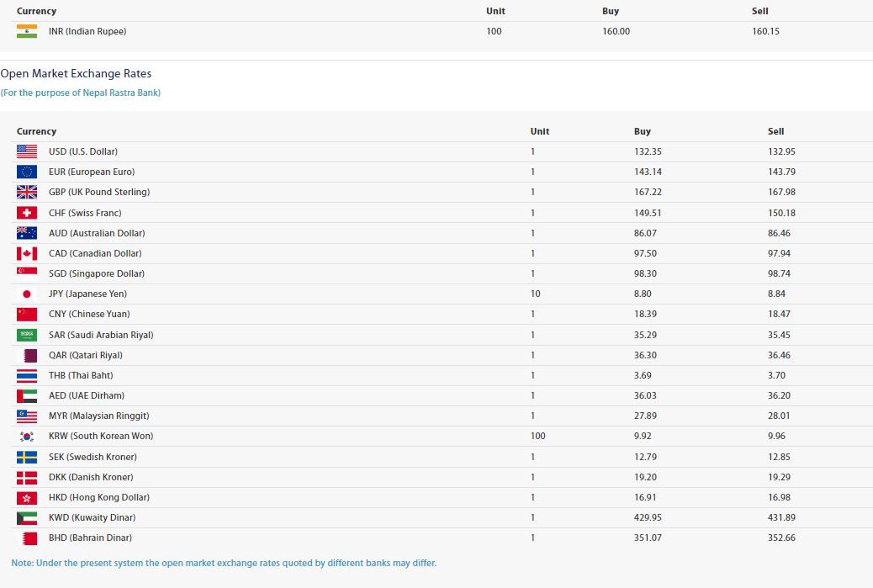Image resolution: width=873 pixels, height=588 pixels.
Task: Click the Singapore flag icon for SGD
Action: pyautogui.click(x=27, y=273)
